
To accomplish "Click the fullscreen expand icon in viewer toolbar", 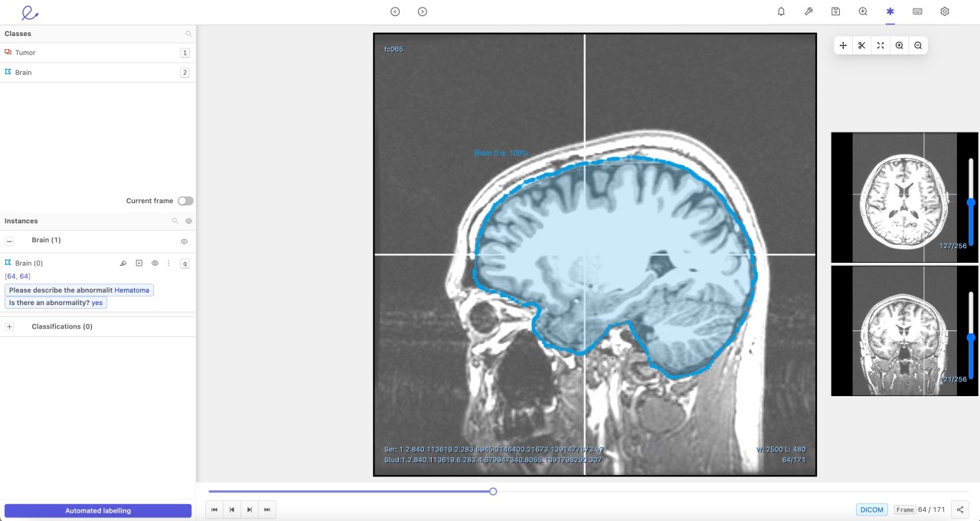I will (x=880, y=45).
